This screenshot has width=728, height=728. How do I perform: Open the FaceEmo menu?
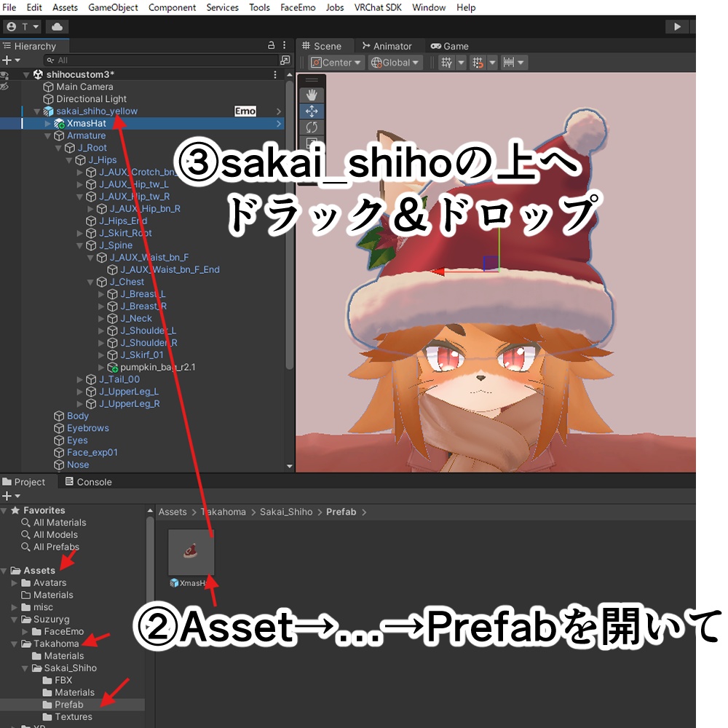click(x=298, y=7)
